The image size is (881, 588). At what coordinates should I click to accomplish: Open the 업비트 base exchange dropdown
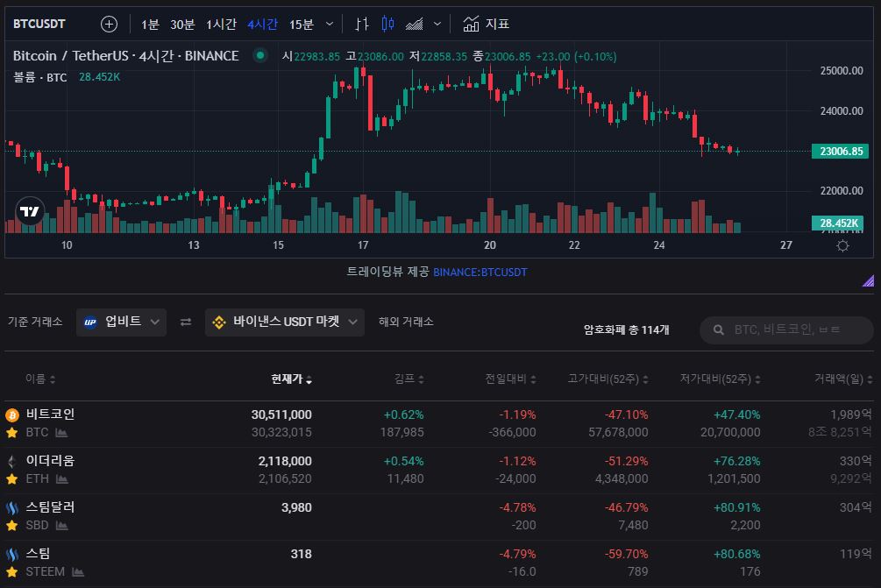point(121,322)
